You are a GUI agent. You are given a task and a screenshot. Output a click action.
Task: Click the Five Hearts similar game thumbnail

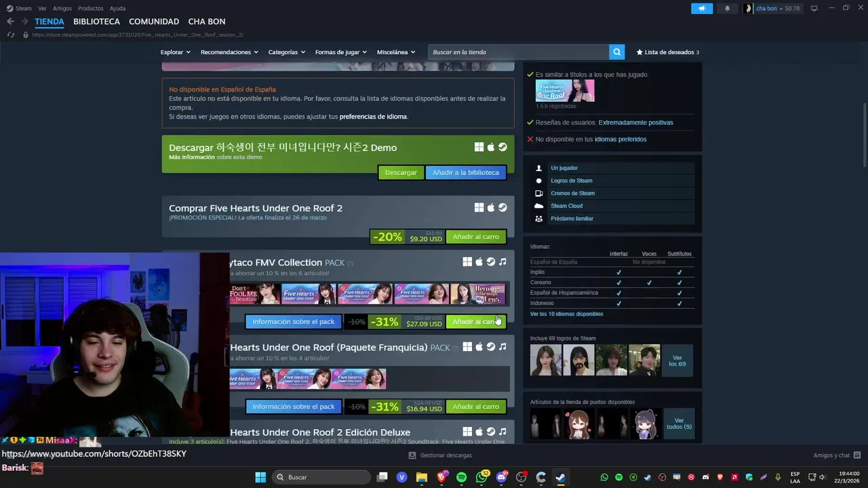pos(565,91)
